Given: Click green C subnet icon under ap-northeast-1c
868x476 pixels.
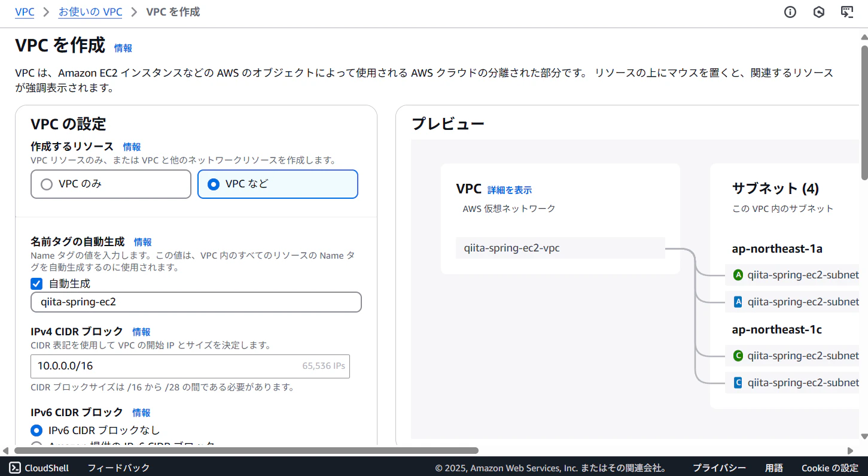Looking at the screenshot, I should [738, 356].
